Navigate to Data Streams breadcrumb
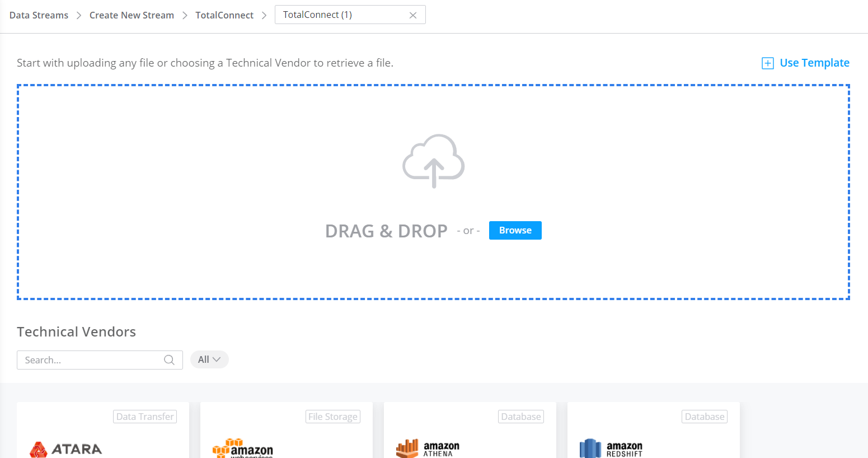The height and width of the screenshot is (458, 868). point(38,15)
